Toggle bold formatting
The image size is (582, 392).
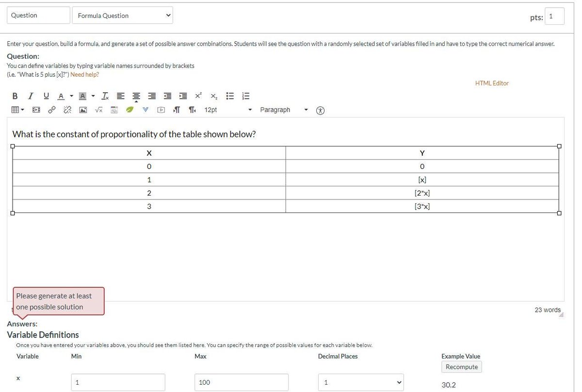pos(15,96)
